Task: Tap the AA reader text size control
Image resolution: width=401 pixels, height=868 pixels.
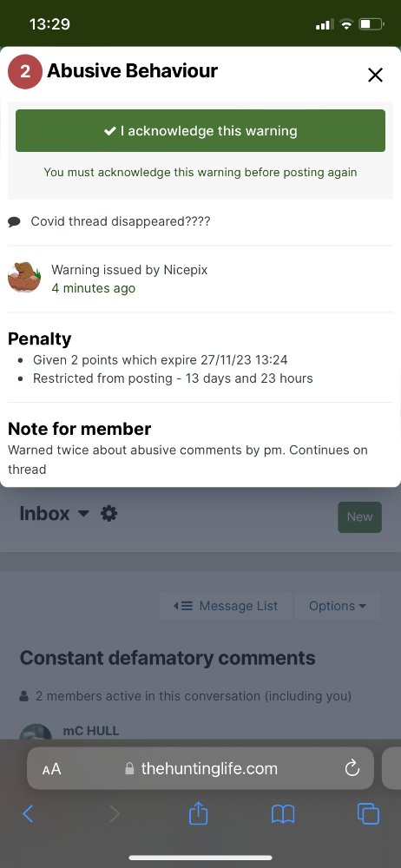Action: [51, 769]
